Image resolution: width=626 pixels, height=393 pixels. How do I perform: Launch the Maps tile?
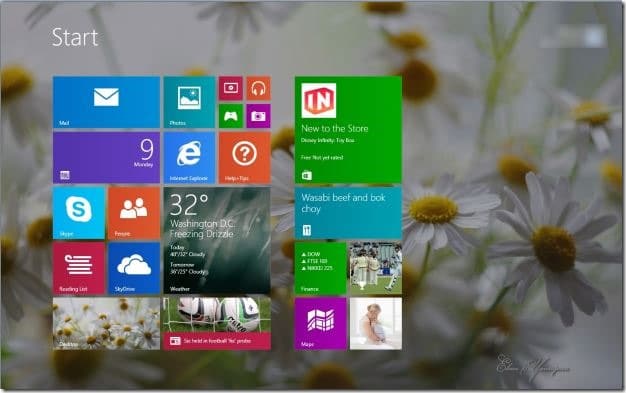click(321, 324)
